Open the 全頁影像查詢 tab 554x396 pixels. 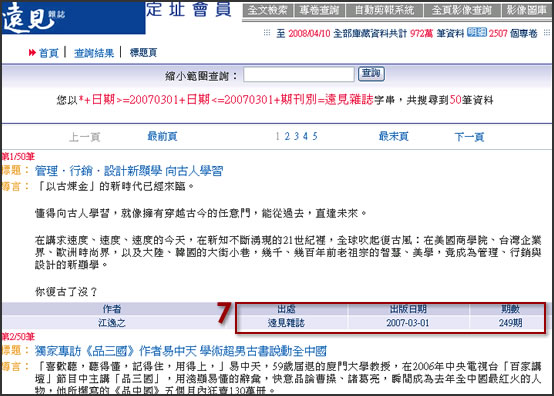(462, 11)
